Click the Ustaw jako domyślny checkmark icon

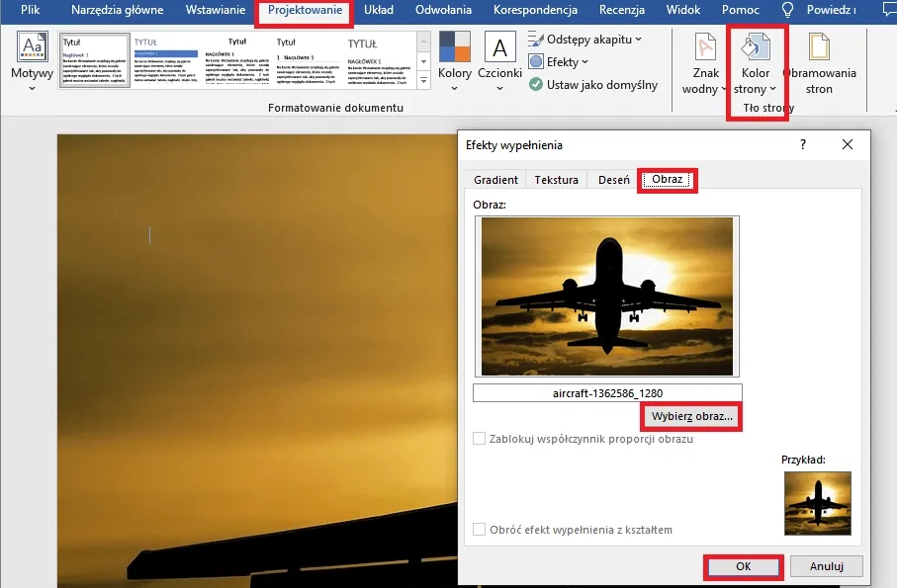tap(536, 85)
